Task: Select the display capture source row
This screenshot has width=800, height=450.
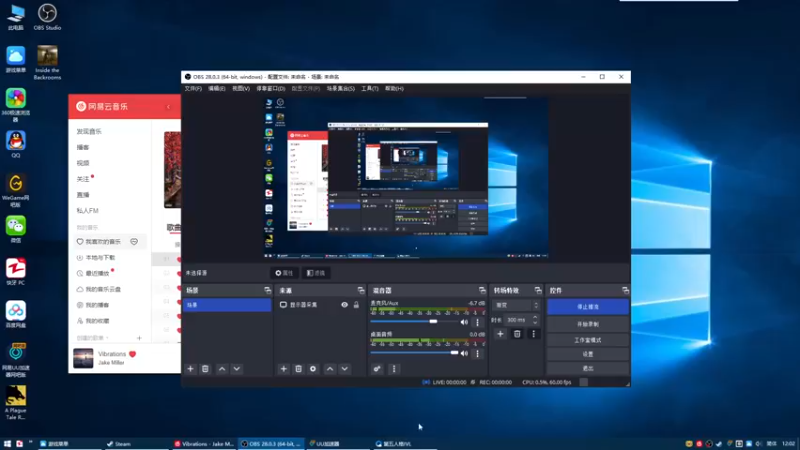Action: coord(320,305)
